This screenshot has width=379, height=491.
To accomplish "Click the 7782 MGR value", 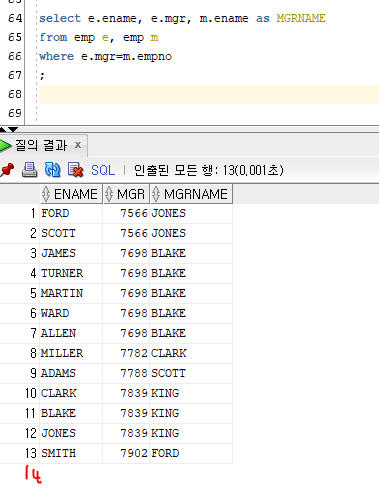I will click(x=126, y=353).
